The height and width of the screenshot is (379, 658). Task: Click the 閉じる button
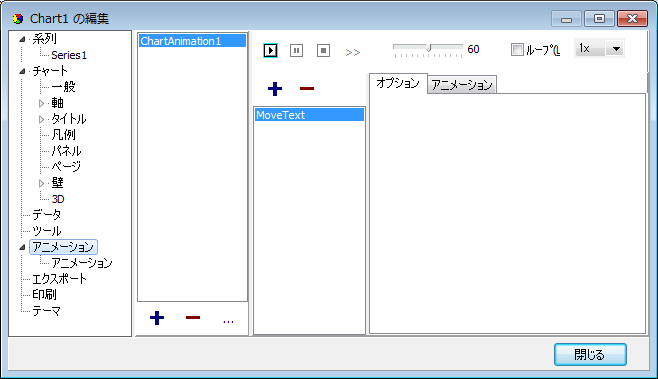coord(590,355)
